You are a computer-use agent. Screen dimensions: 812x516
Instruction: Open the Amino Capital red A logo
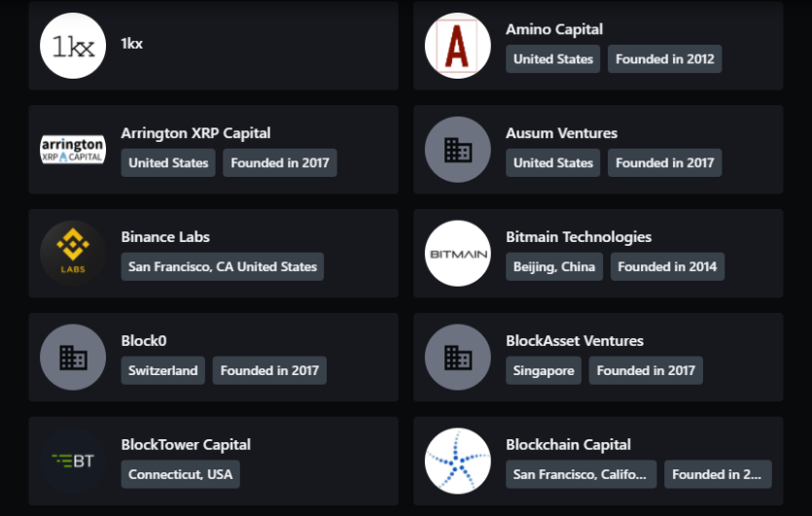458,46
